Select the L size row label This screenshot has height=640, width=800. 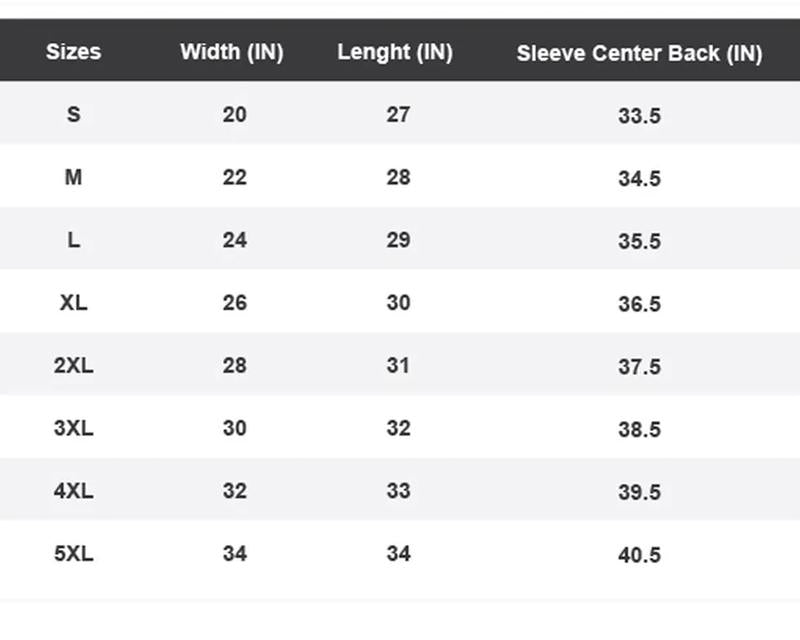[73, 241]
